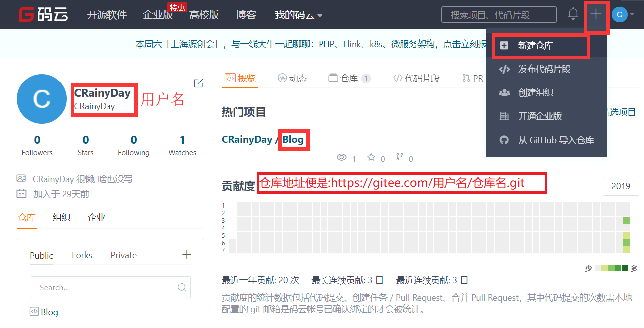This screenshot has height=328, width=644.
Task: Click the eye watch icon under Blog project
Action: [x=342, y=158]
